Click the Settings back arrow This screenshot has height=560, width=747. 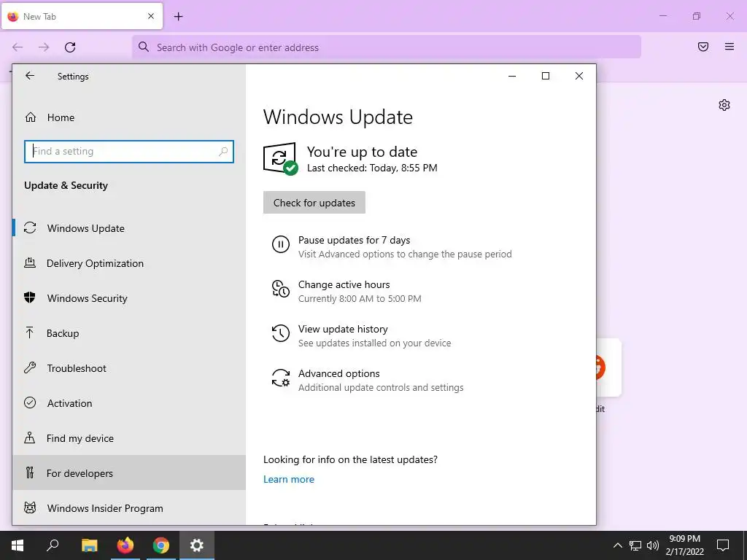coord(30,76)
